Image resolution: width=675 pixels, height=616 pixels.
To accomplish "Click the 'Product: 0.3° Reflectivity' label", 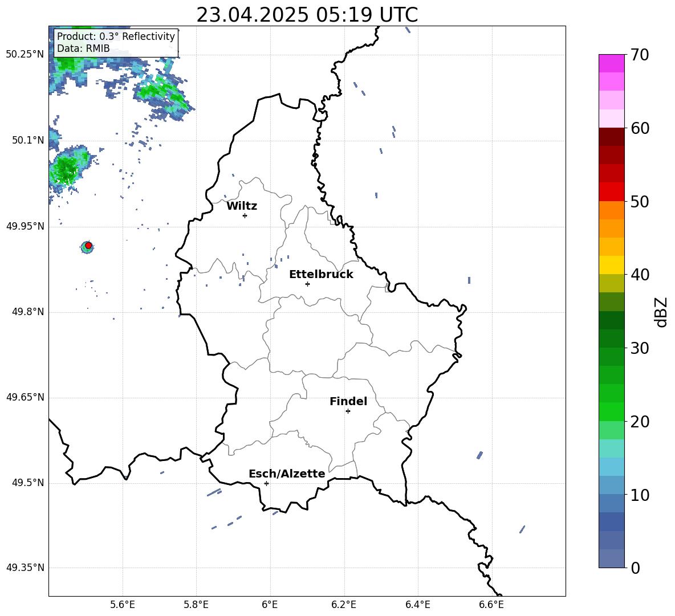I will (x=116, y=36).
